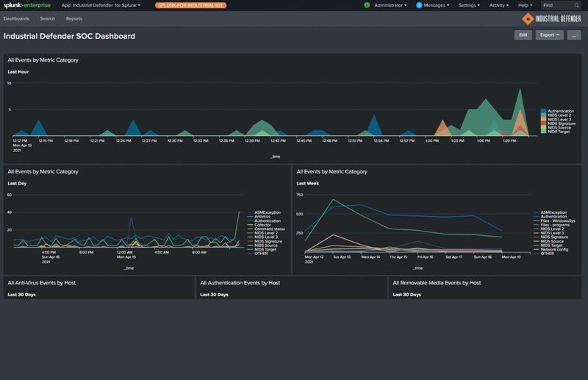Toggle Antivirus series in the Last Day legend
The width and height of the screenshot is (588, 380).
(x=265, y=217)
